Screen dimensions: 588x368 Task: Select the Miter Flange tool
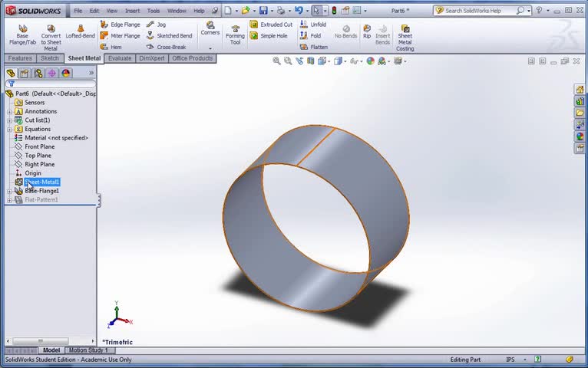click(x=121, y=35)
